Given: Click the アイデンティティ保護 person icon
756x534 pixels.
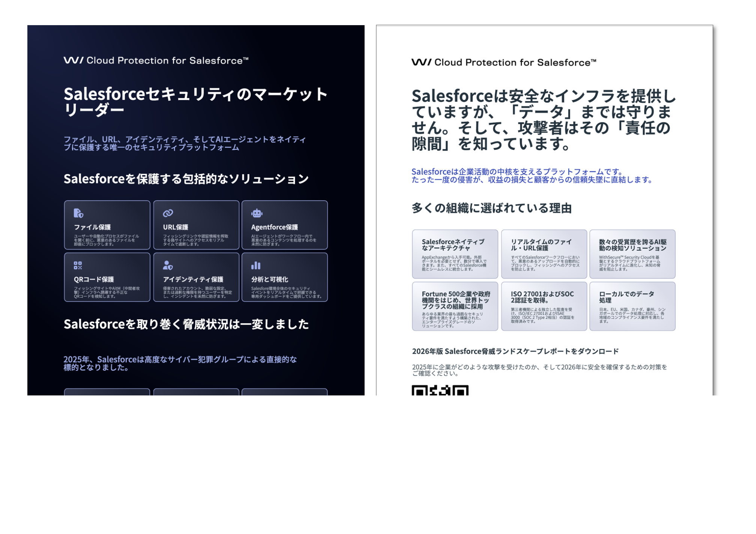Looking at the screenshot, I should [x=167, y=265].
